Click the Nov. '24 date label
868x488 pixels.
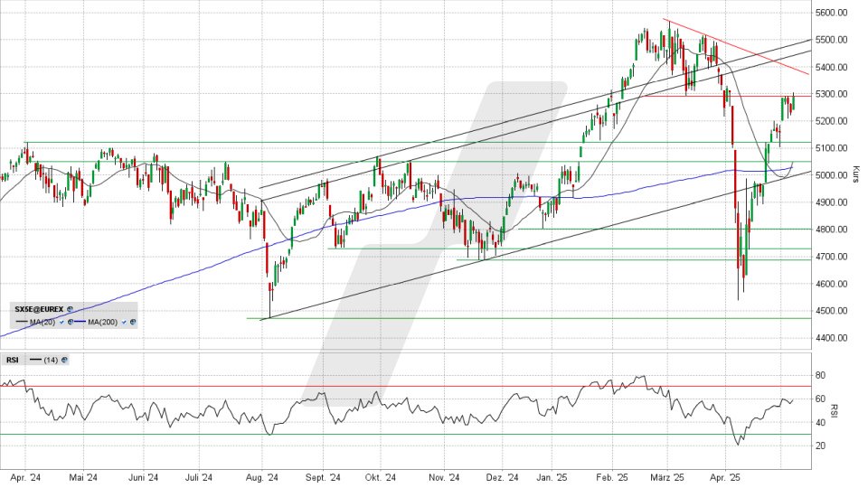point(445,477)
